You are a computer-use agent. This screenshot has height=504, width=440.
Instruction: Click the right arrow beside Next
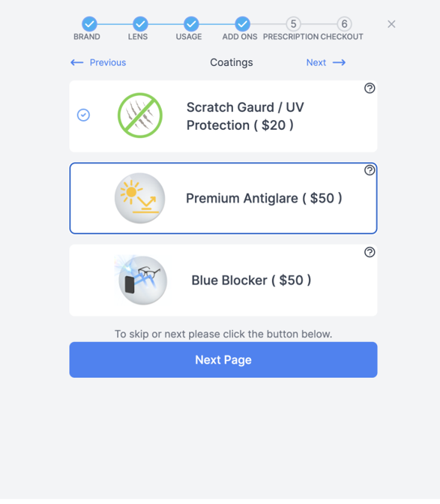click(339, 62)
